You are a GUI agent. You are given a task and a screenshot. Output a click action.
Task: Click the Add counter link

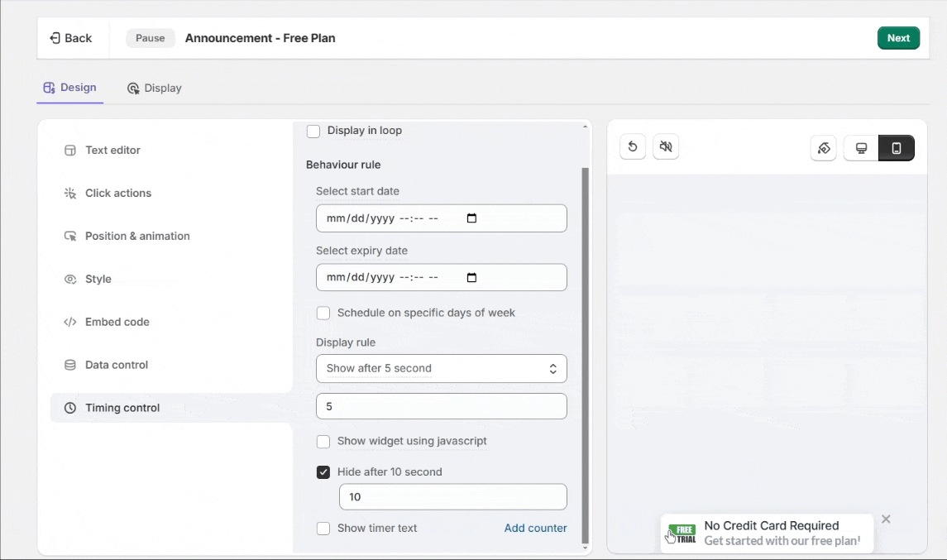pos(535,528)
